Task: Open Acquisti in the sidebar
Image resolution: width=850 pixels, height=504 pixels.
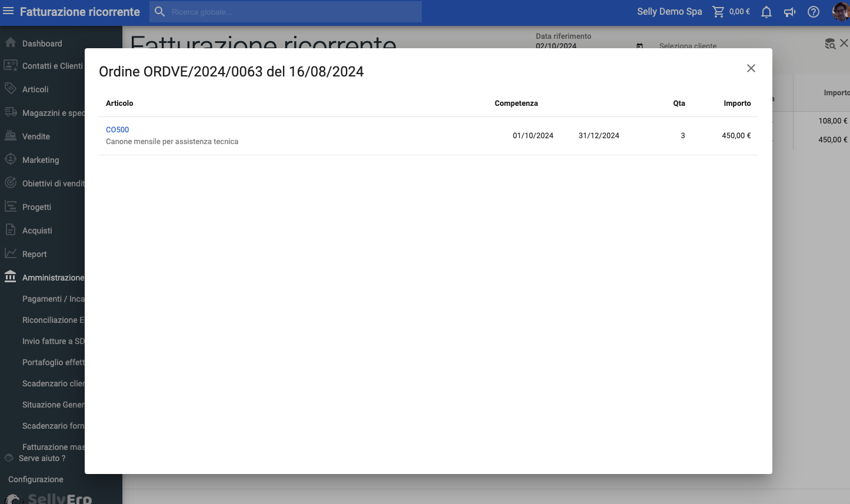Action: pos(37,231)
